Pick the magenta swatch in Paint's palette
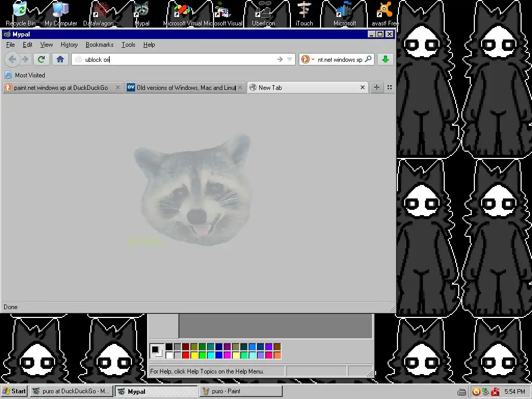 pyautogui.click(x=228, y=355)
